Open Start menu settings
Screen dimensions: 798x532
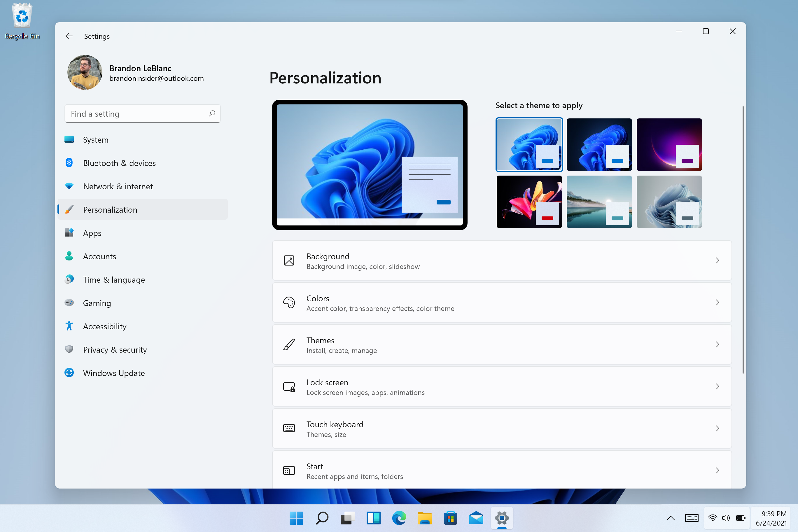point(502,470)
